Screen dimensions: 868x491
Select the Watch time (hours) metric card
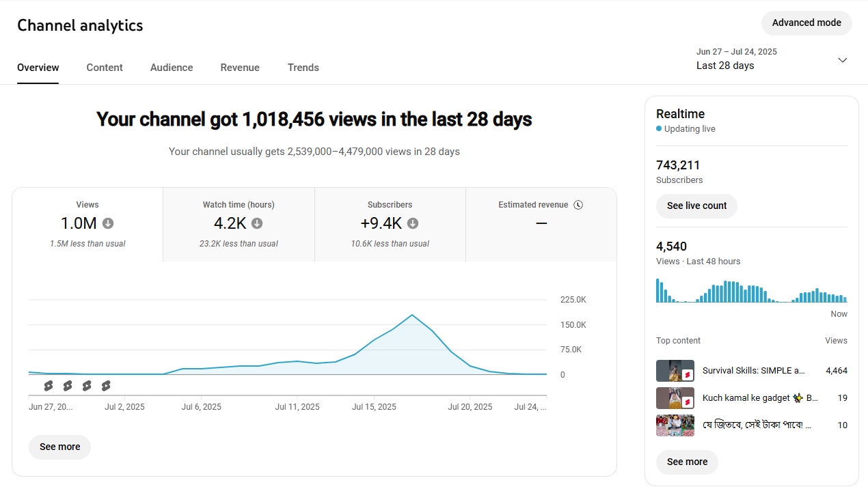tap(239, 224)
